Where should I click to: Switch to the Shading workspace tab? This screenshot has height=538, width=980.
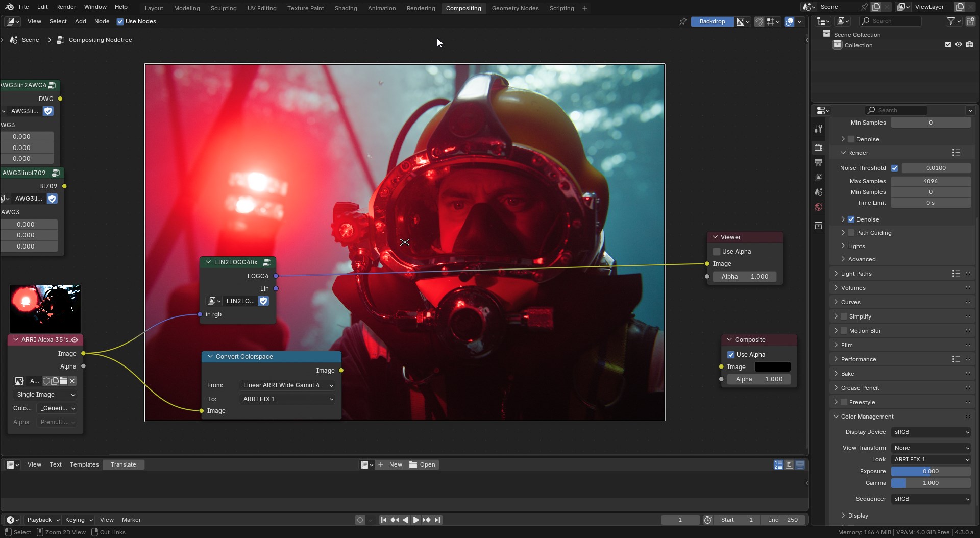pyautogui.click(x=346, y=8)
